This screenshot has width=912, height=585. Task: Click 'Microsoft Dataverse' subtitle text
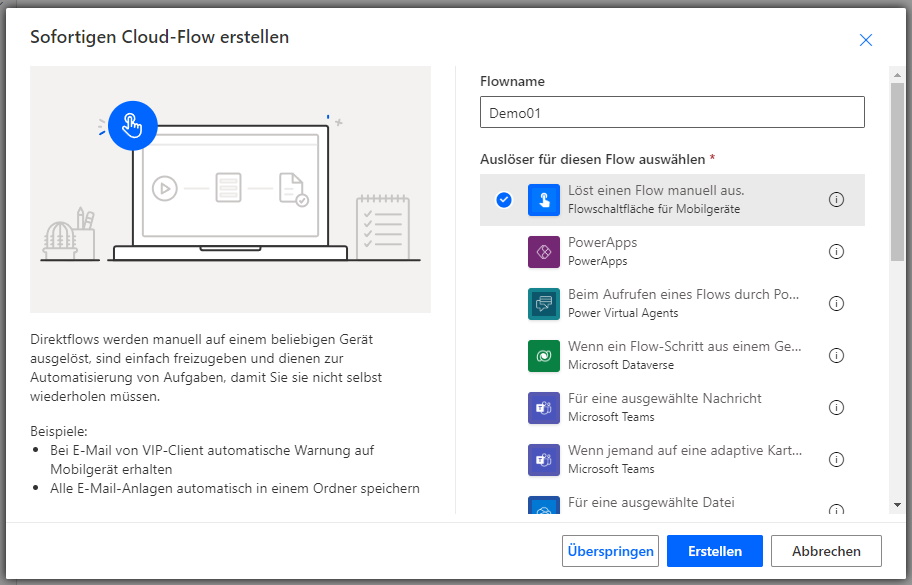[x=621, y=365]
